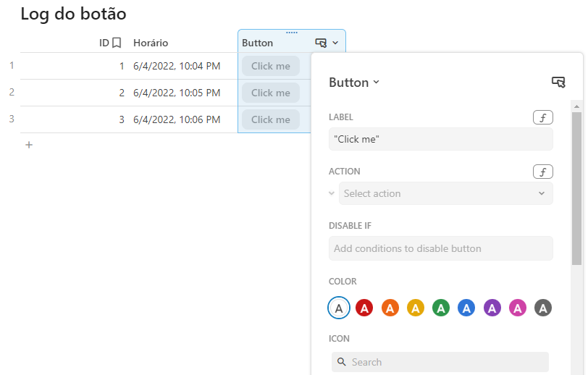This screenshot has height=375, width=588.
Task: Click the Click me button in row 3
Action: 271,119
